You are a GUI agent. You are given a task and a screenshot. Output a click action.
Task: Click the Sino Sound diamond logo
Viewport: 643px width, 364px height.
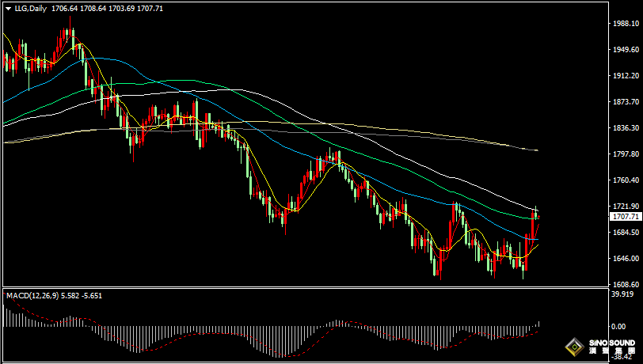pyautogui.click(x=572, y=347)
